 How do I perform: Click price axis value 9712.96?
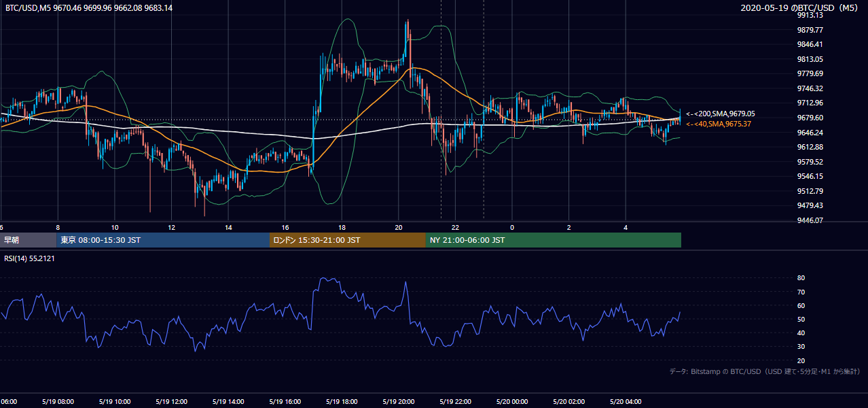pyautogui.click(x=810, y=103)
